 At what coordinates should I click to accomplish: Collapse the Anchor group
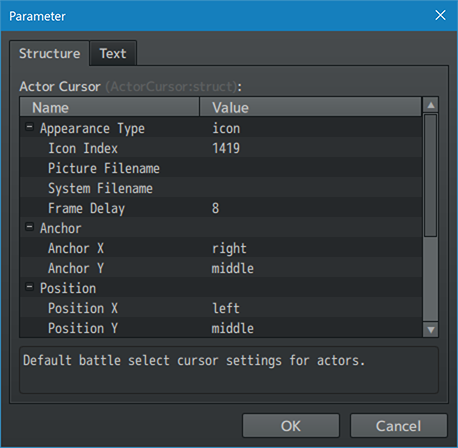[x=30, y=227]
